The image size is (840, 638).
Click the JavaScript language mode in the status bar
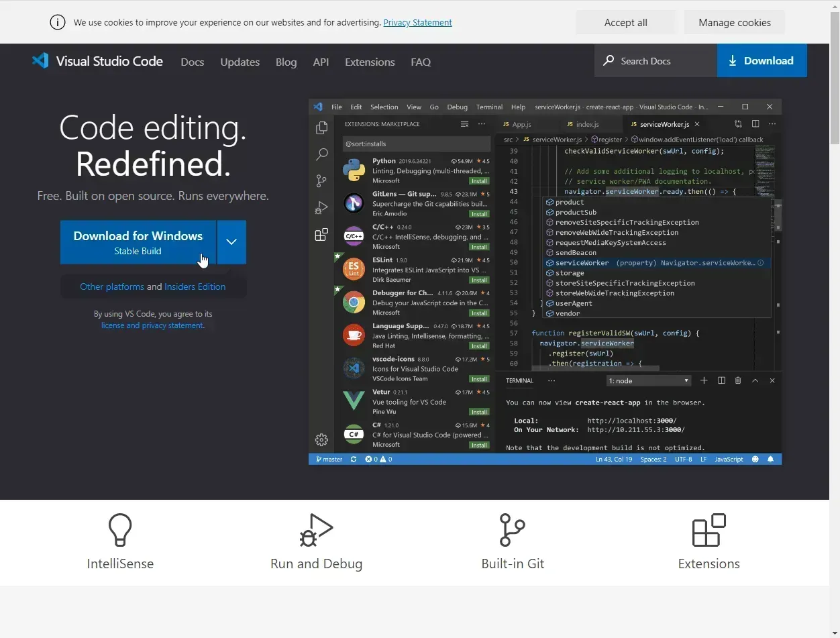pos(729,460)
